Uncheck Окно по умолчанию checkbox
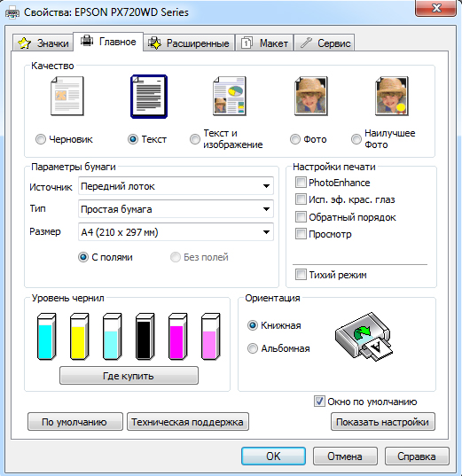The width and height of the screenshot is (462, 476). pos(319,402)
